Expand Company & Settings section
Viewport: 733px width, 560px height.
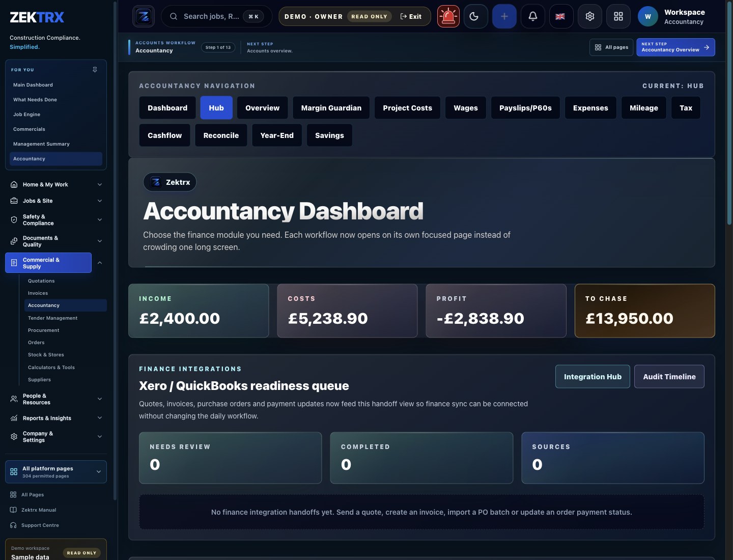[x=56, y=437]
